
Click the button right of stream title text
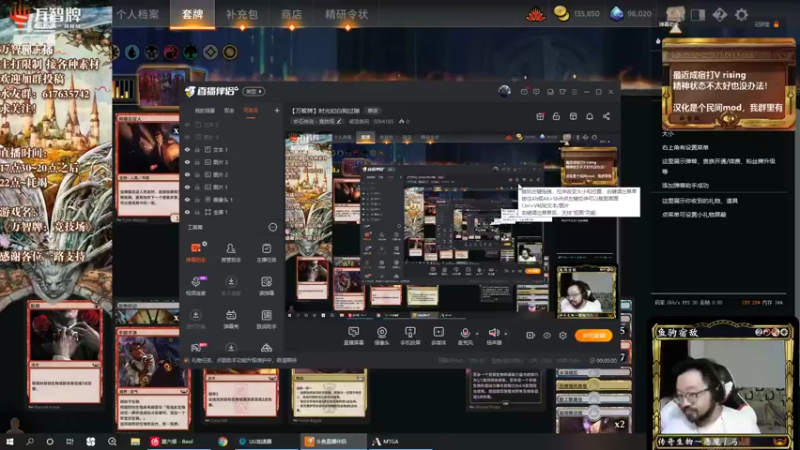pos(373,111)
